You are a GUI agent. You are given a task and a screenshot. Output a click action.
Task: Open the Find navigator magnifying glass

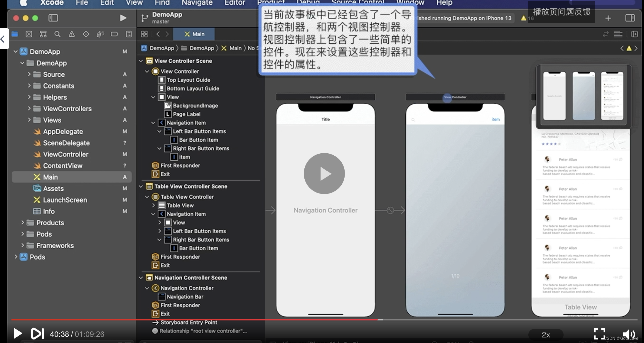point(57,34)
